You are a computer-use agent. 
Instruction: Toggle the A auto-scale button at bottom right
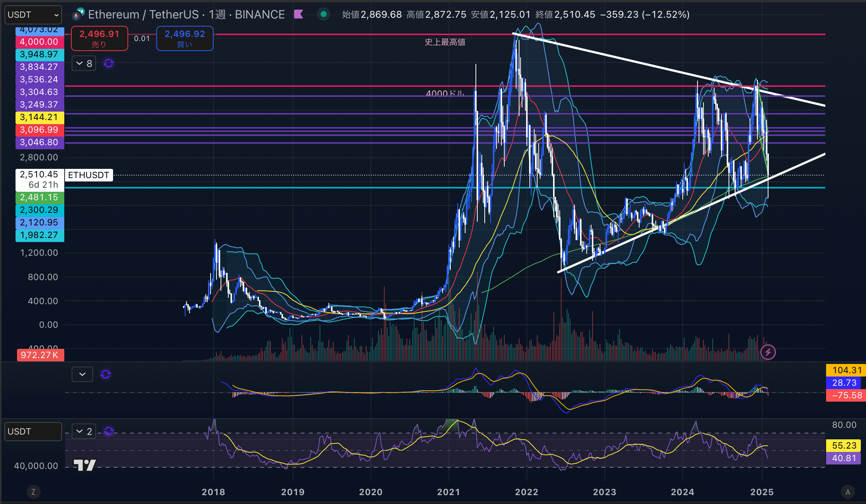848,492
